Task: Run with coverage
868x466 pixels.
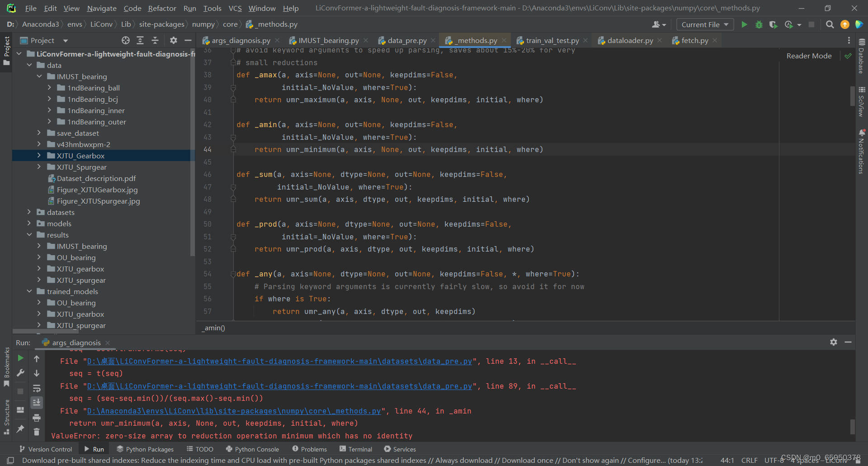Action: pyautogui.click(x=773, y=24)
